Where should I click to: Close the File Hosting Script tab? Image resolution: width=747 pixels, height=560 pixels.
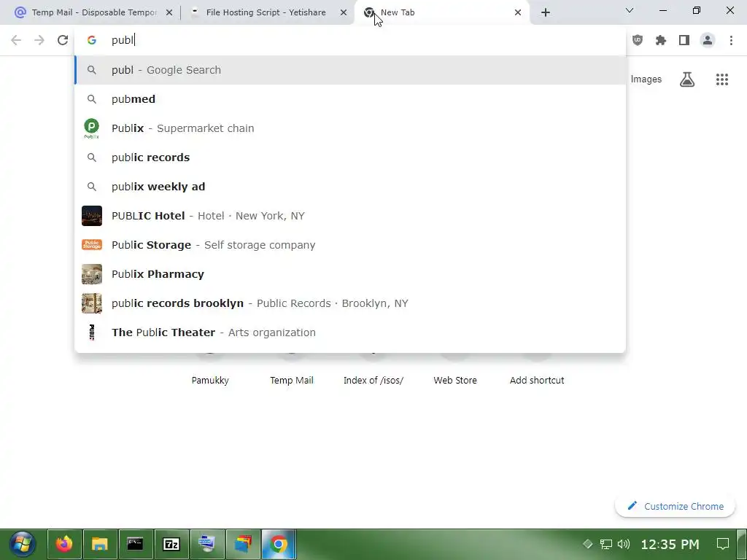344,12
